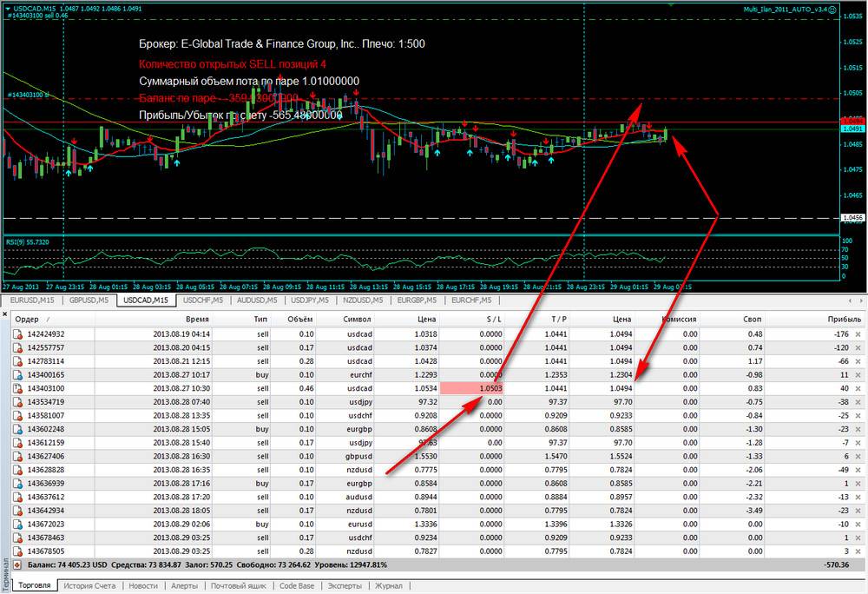Open the История Счета terminal tab
This screenshot has width=868, height=594.
click(x=91, y=586)
